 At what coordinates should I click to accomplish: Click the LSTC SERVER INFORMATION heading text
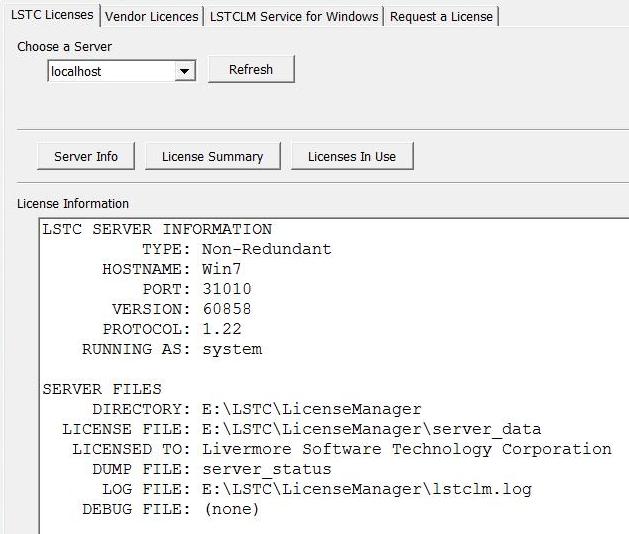click(157, 229)
